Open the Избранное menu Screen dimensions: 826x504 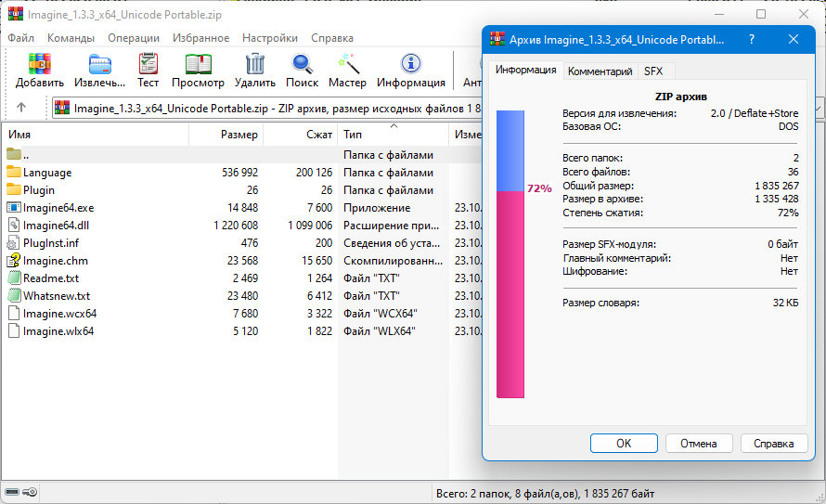200,38
